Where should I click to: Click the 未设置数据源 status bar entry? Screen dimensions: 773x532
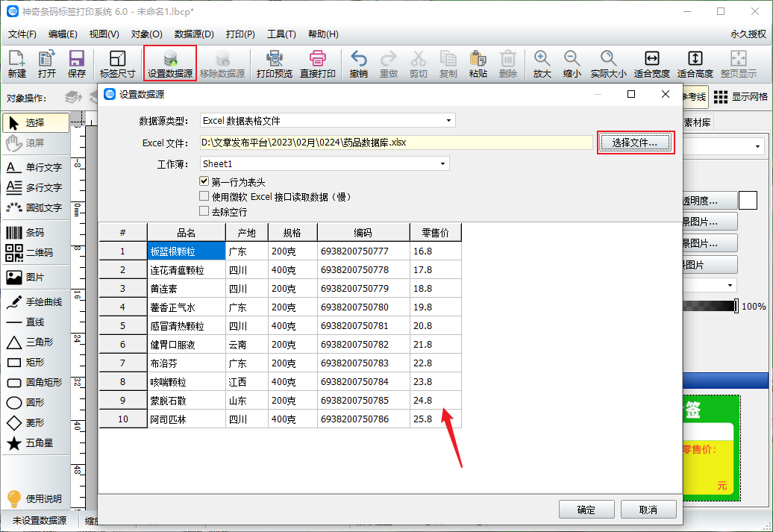pos(40,521)
